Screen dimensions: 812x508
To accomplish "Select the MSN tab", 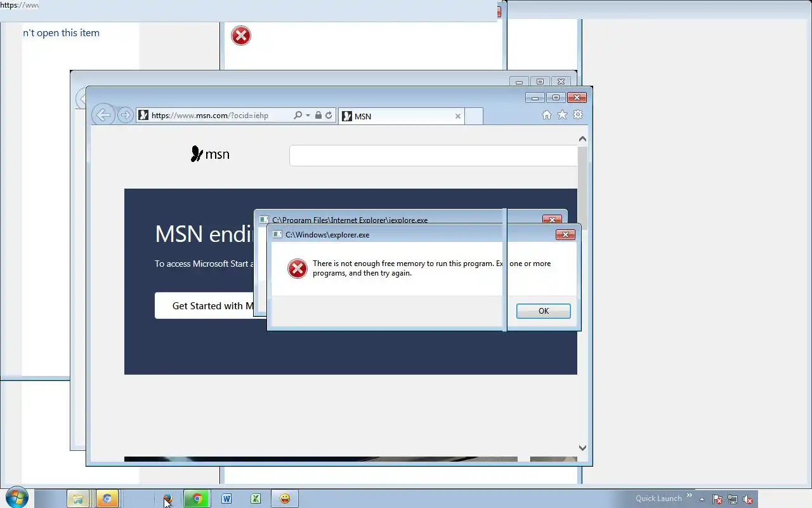I will click(x=402, y=116).
